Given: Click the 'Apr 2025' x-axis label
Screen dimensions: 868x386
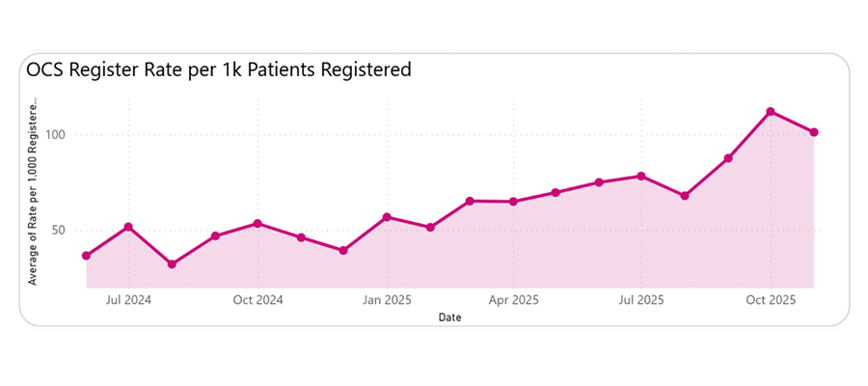Looking at the screenshot, I should [x=513, y=300].
